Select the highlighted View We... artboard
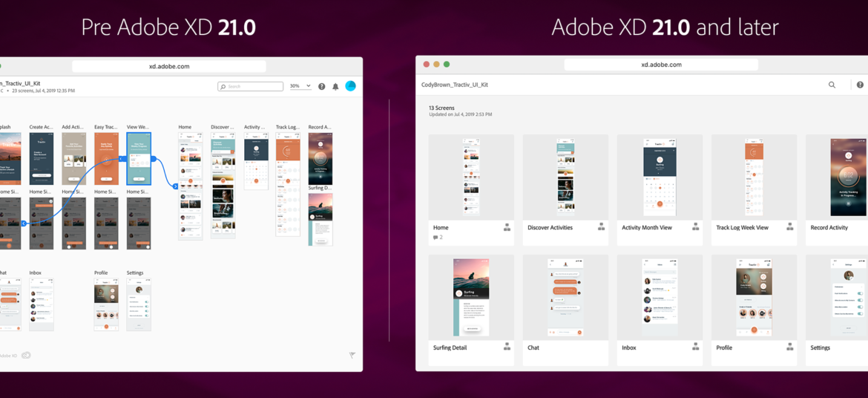Viewport: 868px width, 398px height. coord(139,158)
